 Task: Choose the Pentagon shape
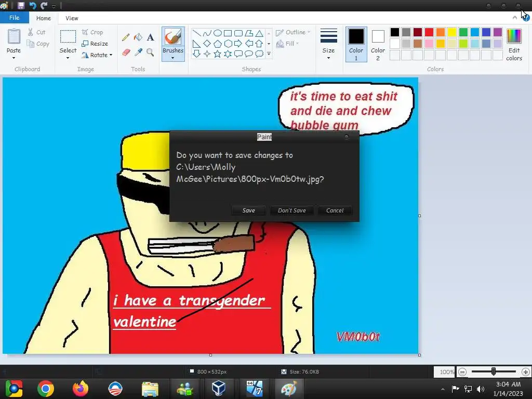tap(218, 44)
